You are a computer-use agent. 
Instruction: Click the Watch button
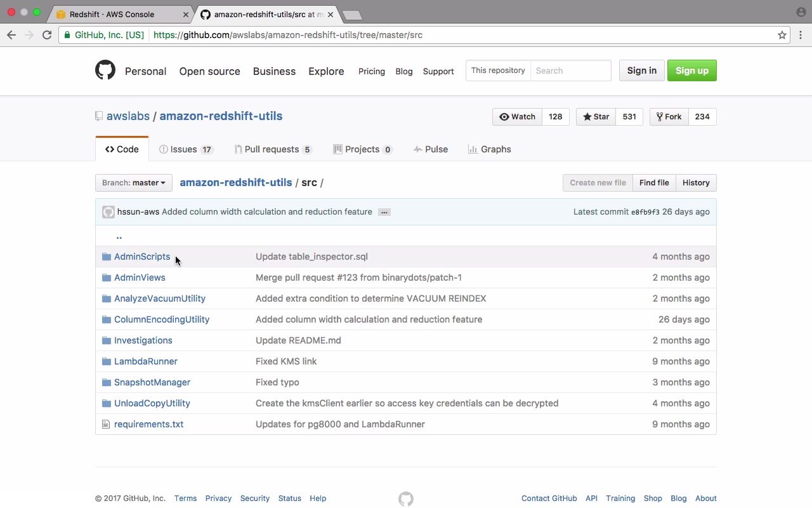coord(518,117)
